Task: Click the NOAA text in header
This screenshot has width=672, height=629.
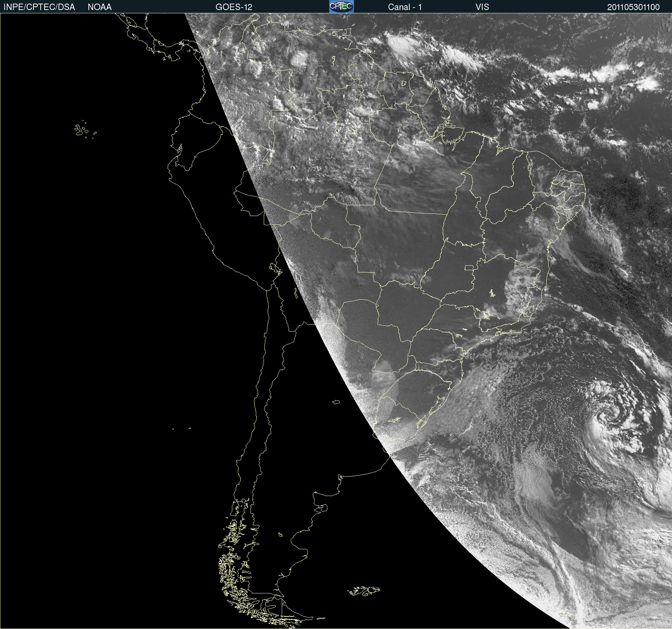Action: pos(100,7)
